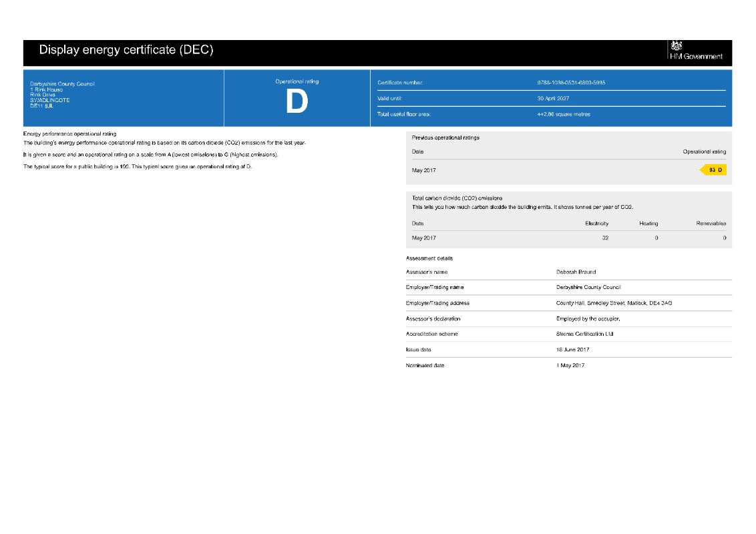
Task: Select the County Hall employer address
Action: 613,303
